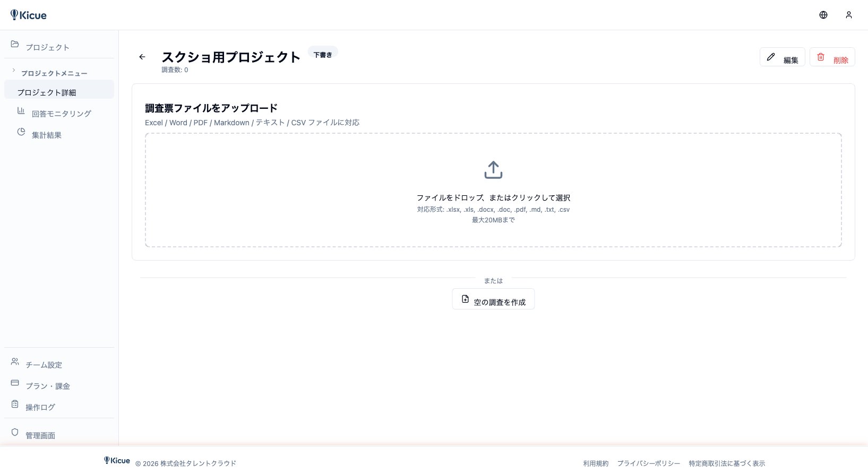Open the プライバシーポリシー footer link
Image resolution: width=868 pixels, height=474 pixels.
coord(648,463)
